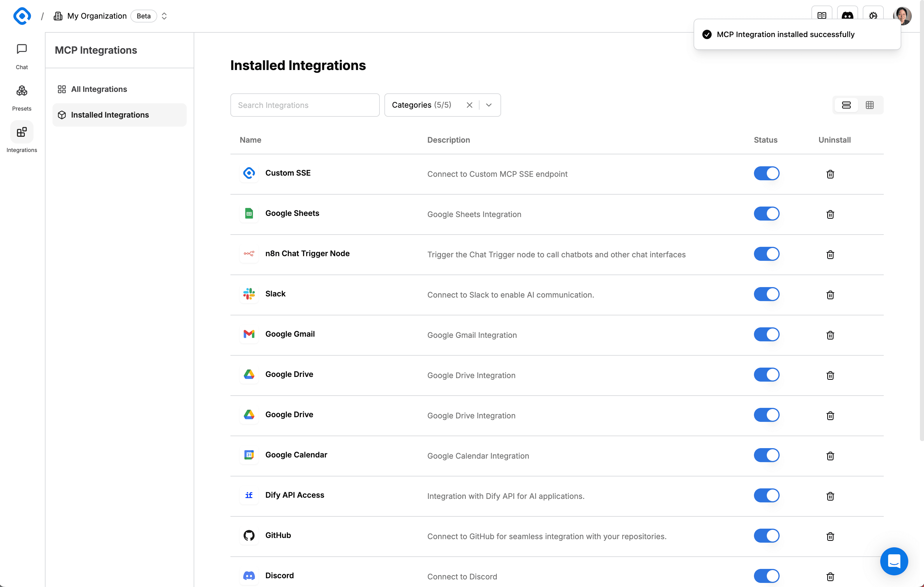This screenshot has height=587, width=924.
Task: Go to Chat in the left sidebar
Action: point(22,56)
